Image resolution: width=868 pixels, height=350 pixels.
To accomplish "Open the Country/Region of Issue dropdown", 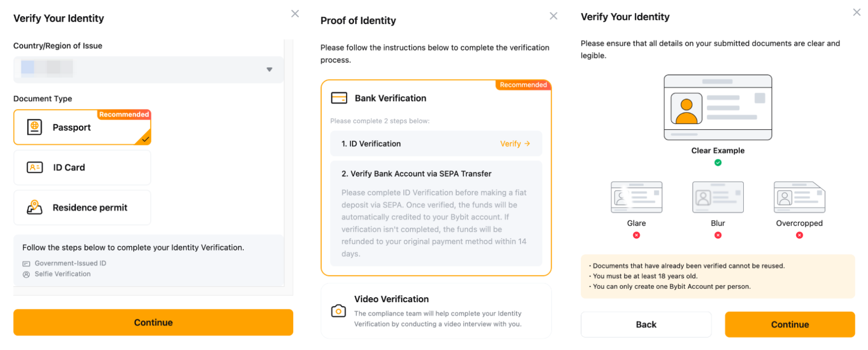I will click(x=148, y=69).
